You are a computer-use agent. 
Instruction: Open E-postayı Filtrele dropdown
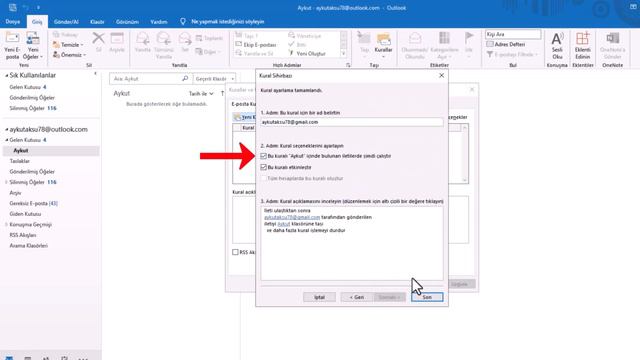pyautogui.click(x=511, y=54)
